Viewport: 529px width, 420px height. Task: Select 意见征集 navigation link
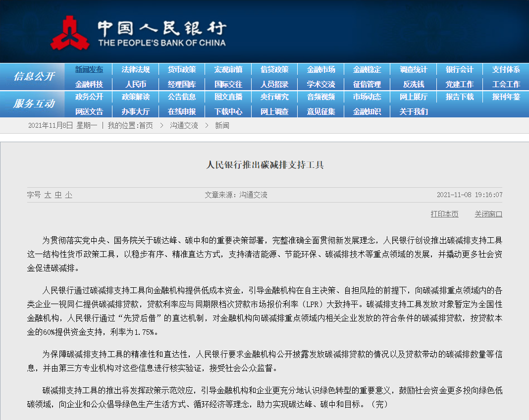click(321, 111)
